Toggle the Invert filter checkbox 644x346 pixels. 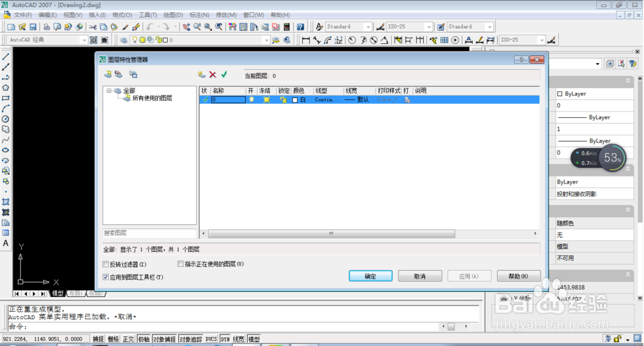[x=106, y=264]
